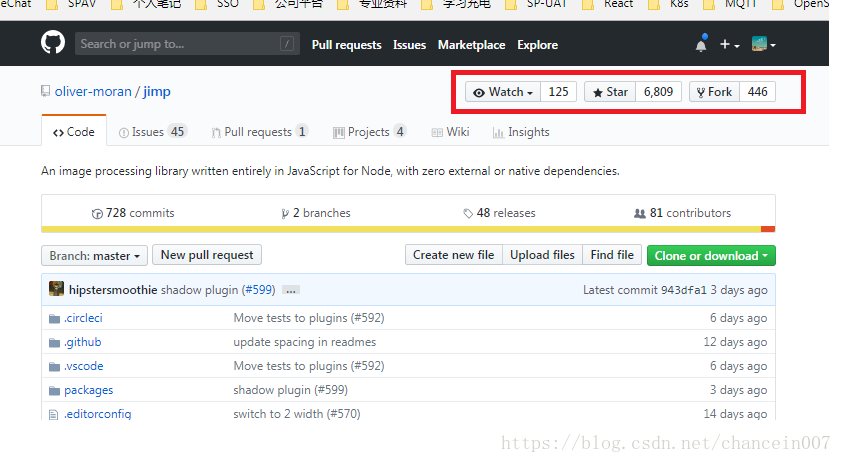The width and height of the screenshot is (842, 463).
Task: View 446 forks count
Action: point(757,92)
